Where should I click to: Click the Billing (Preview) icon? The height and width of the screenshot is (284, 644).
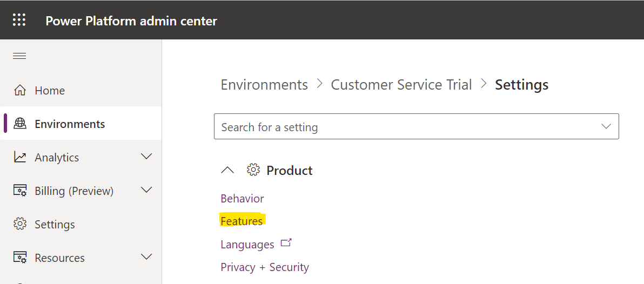click(x=19, y=191)
